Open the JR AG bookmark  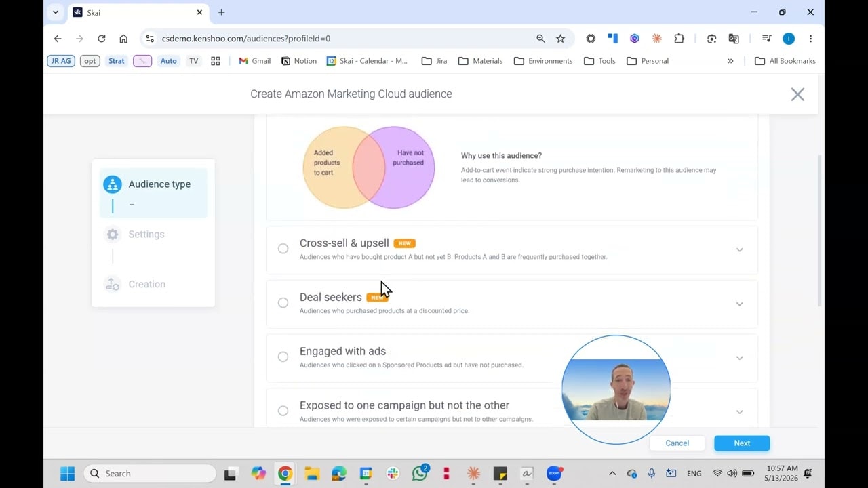point(60,61)
